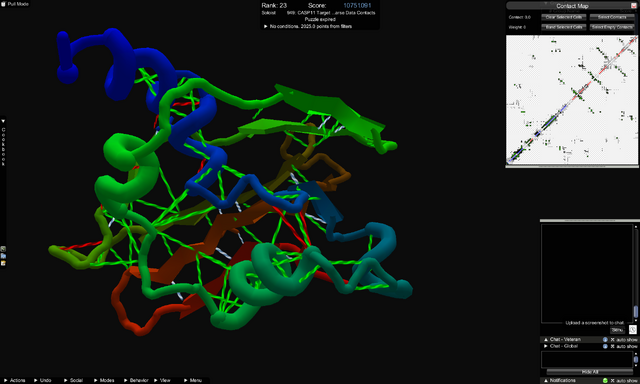Click the blue folder sidebar icon
The width and height of the screenshot is (640, 384).
3,256
